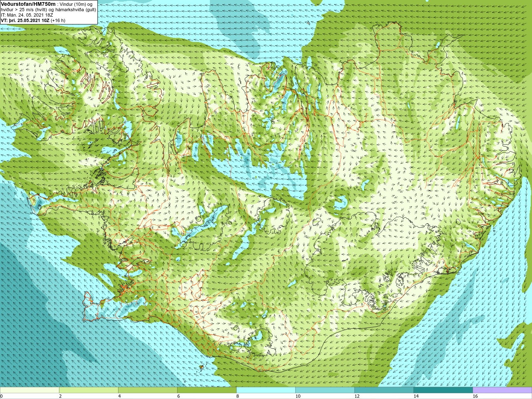The height and width of the screenshot is (399, 532).
Task: Click the legend tick label '6'
Action: (x=178, y=396)
